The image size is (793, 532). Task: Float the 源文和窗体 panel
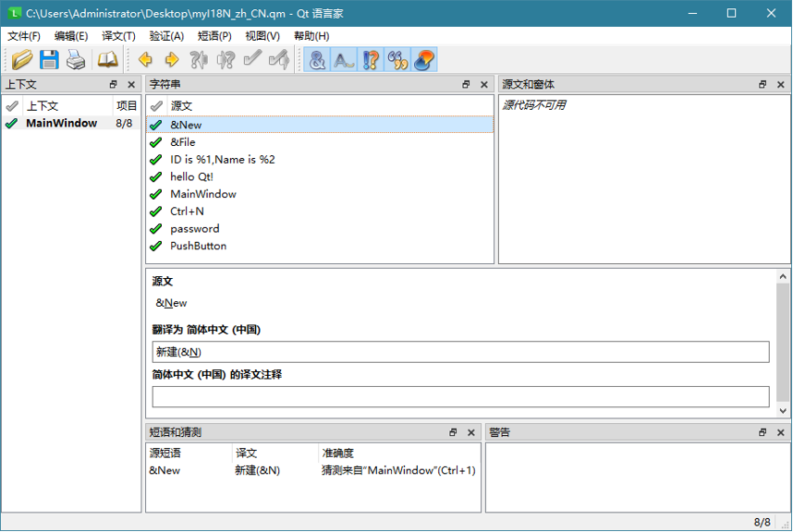click(x=762, y=84)
